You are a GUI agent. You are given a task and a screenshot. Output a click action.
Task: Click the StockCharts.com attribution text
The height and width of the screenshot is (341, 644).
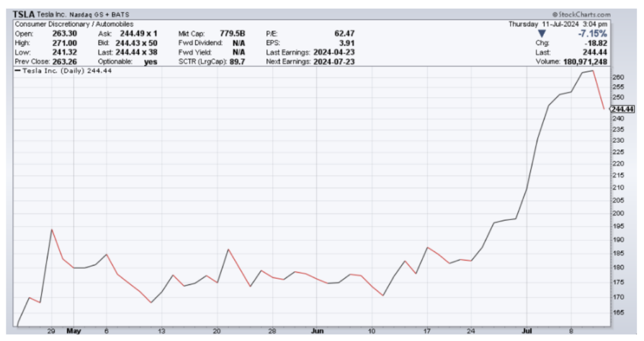click(581, 15)
